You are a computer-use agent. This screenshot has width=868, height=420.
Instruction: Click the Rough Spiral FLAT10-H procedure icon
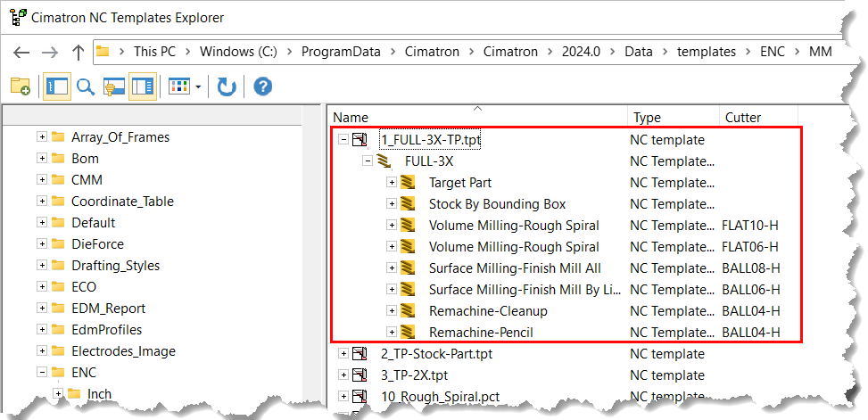click(408, 226)
